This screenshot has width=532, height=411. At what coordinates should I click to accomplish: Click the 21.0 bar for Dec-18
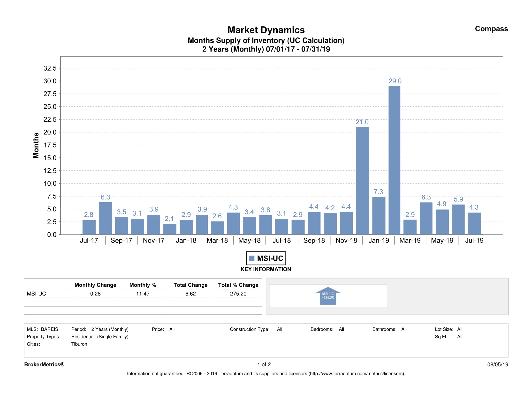pos(362,181)
